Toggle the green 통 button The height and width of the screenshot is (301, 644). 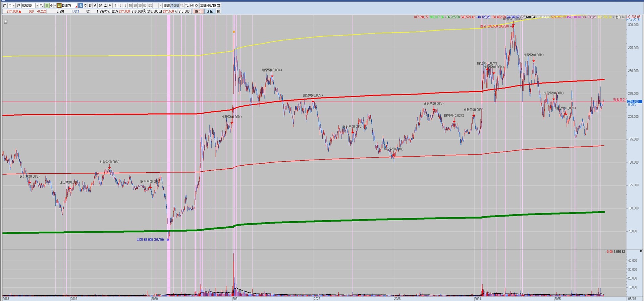click(47, 6)
